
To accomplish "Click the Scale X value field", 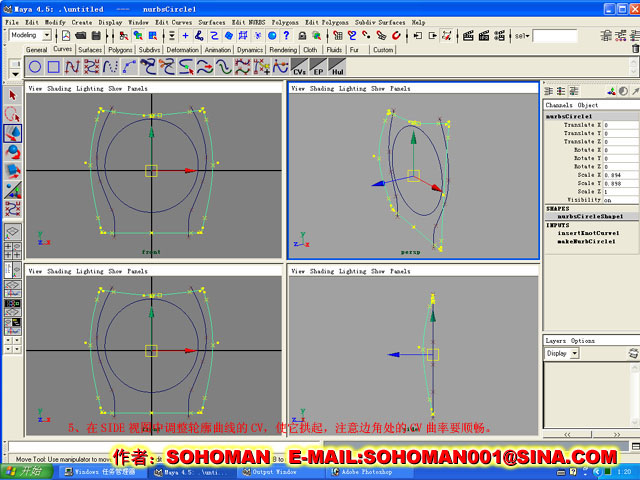I will coord(620,175).
